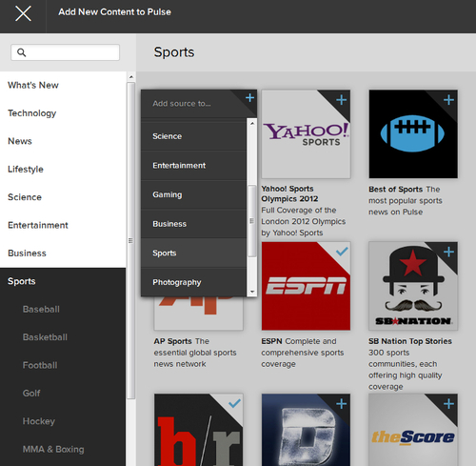Add the silver D logo source
The height and width of the screenshot is (466, 476).
coord(342,404)
